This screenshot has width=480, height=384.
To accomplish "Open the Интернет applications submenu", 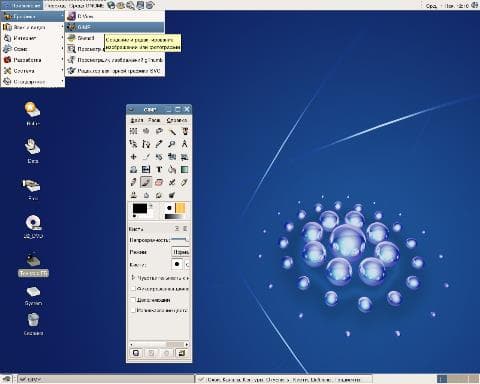I will pos(33,38).
